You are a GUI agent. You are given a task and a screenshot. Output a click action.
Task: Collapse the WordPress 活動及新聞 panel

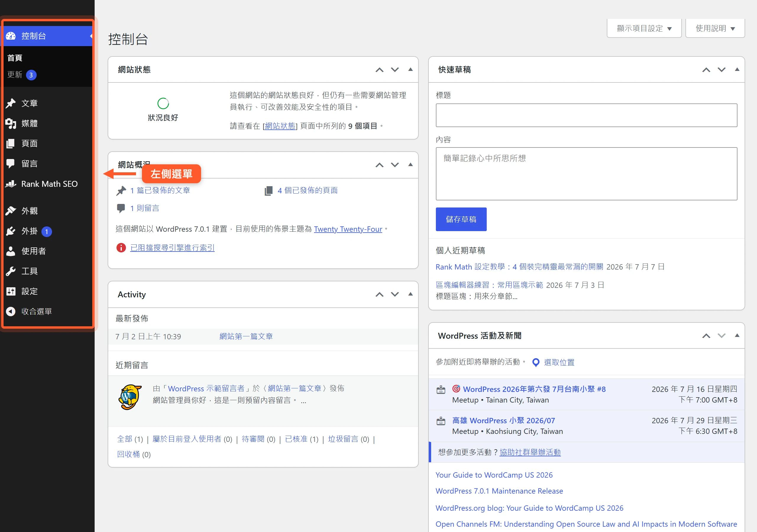pyautogui.click(x=737, y=335)
